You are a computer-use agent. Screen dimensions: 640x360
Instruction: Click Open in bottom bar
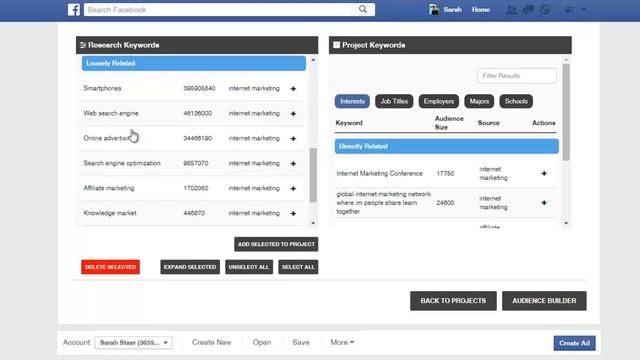pos(262,342)
